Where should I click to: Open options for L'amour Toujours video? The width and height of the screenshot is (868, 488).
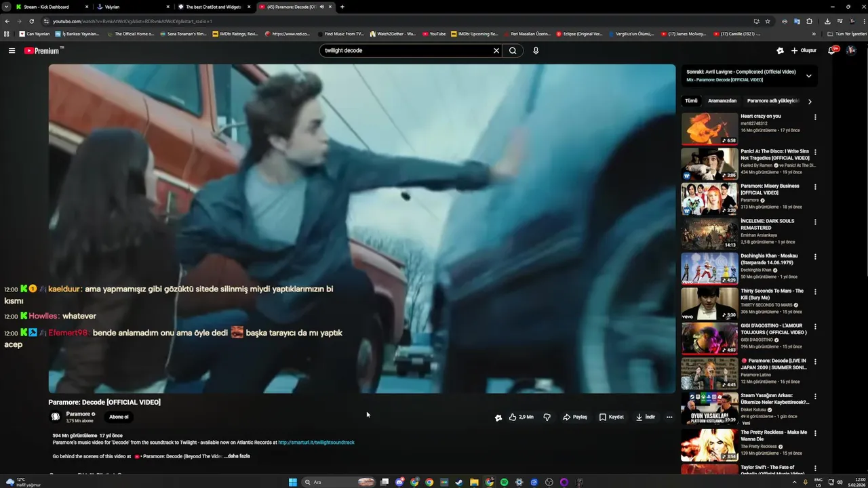(815, 327)
